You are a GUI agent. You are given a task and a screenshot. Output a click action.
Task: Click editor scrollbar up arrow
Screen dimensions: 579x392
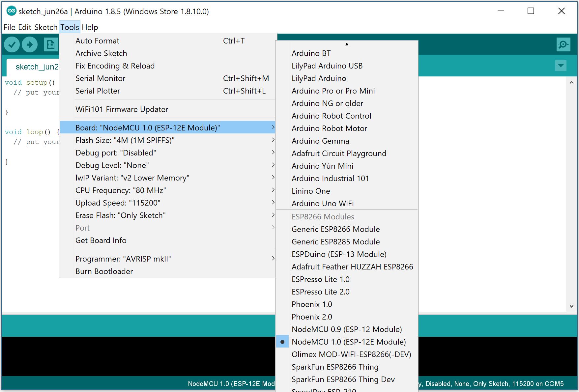coord(571,83)
